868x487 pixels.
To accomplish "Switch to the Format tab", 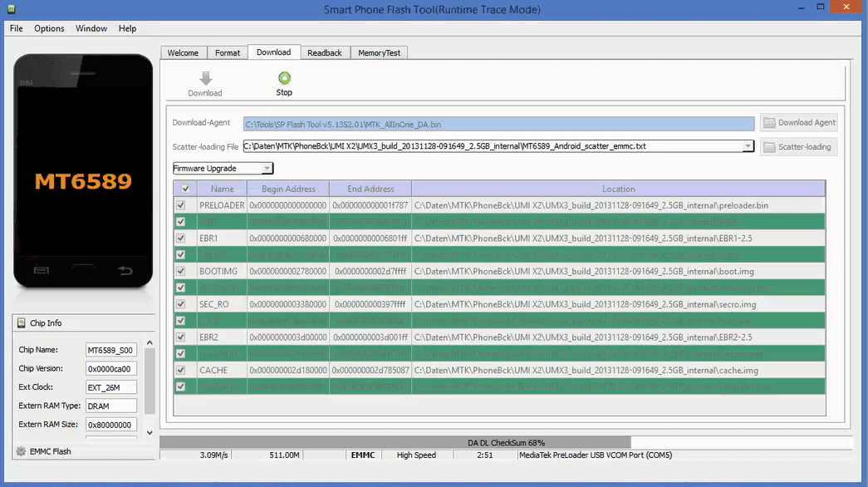I will 228,52.
